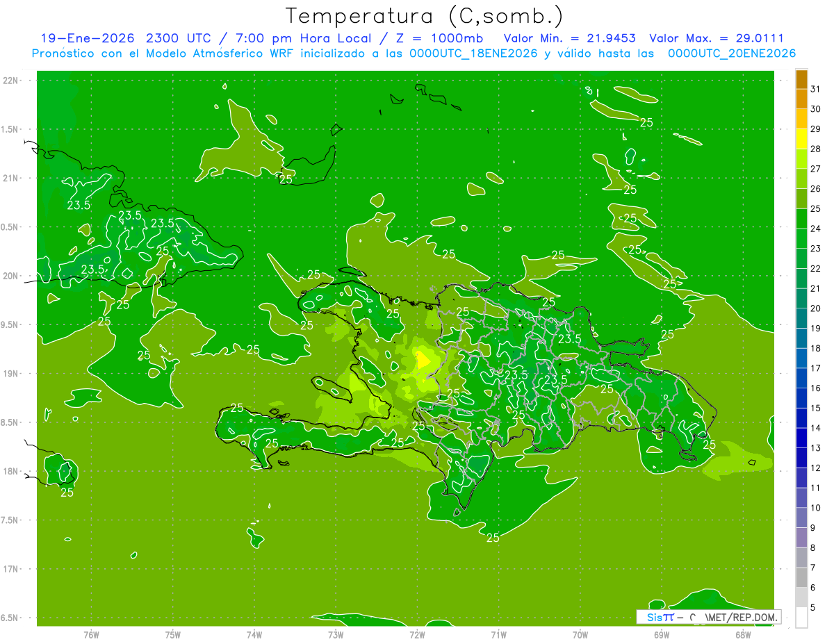Click the '18N' latitude axis label
The width and height of the screenshot is (834, 644).
10,471
